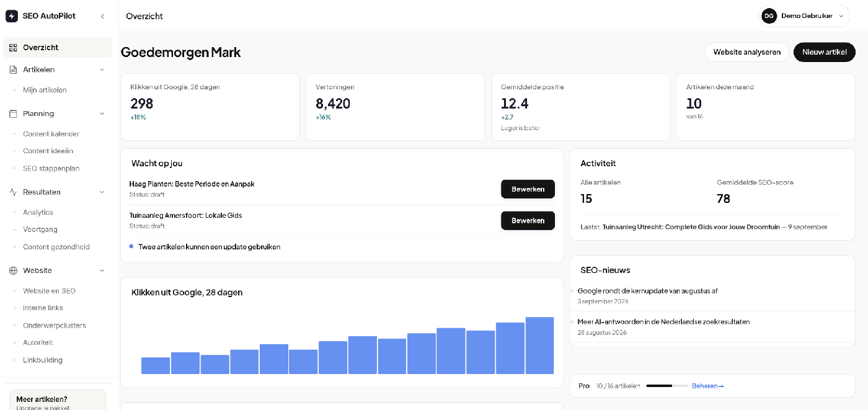Click the Klikken uit Google stat card 298

tap(210, 107)
